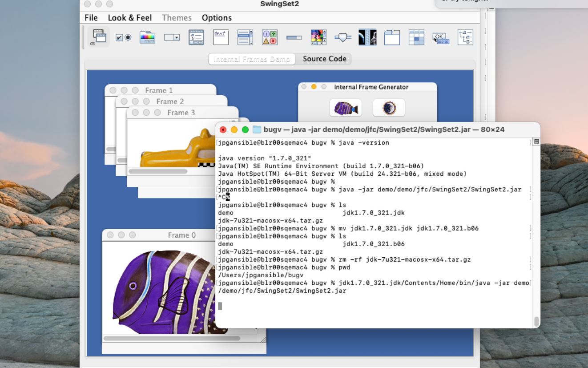Select the ToolTip demo icon
Image resolution: width=588 pixels, height=368 pixels.
(x=441, y=37)
